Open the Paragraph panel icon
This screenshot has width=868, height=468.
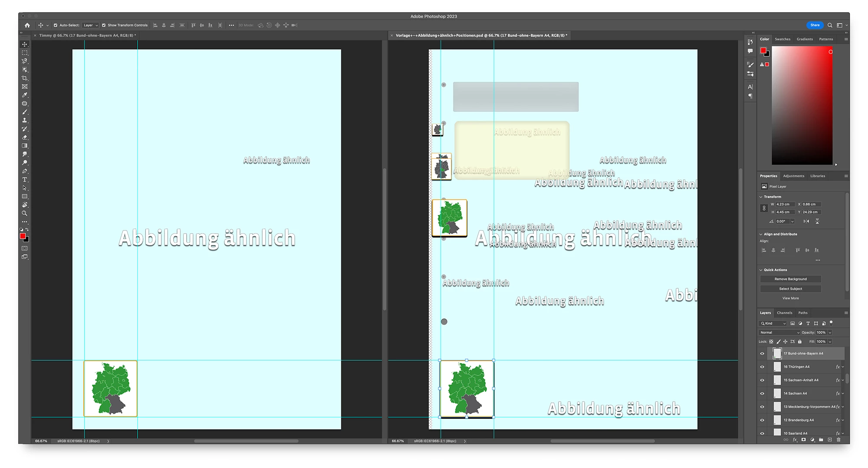pos(750,96)
